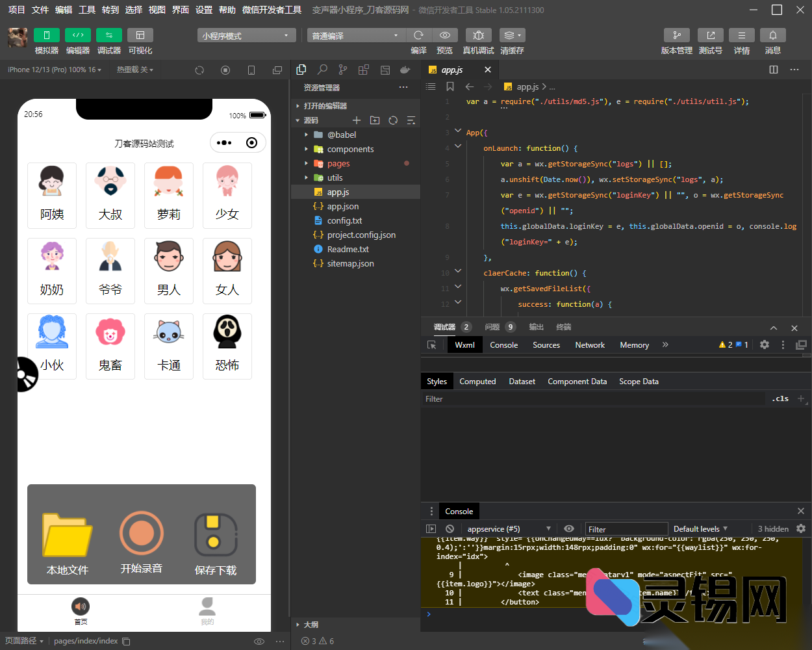Open DevTools settings gear icon

click(x=765, y=345)
